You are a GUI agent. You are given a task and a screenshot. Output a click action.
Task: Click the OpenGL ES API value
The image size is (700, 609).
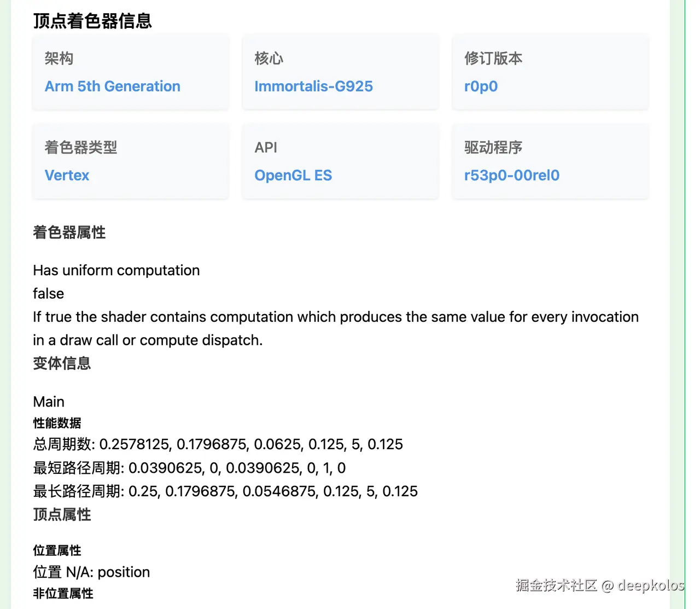coord(293,176)
